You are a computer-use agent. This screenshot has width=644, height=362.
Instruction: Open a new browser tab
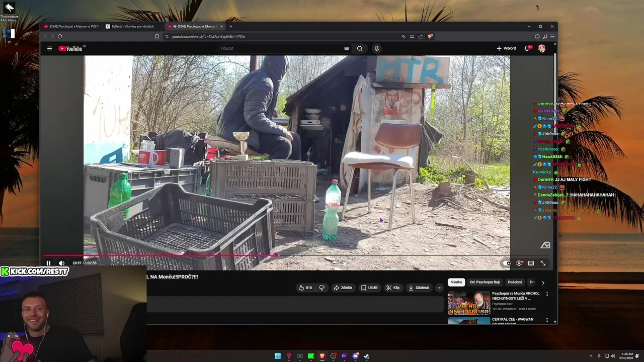click(x=231, y=26)
